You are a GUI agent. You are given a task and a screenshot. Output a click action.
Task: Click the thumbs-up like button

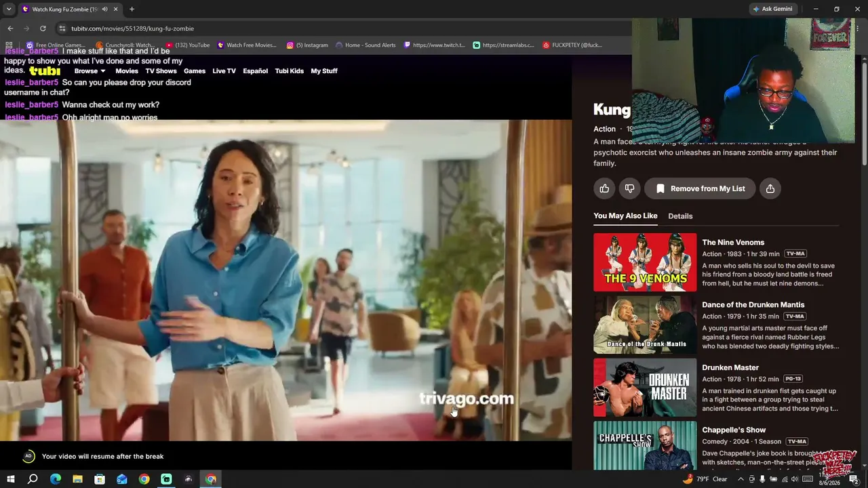[604, 188]
